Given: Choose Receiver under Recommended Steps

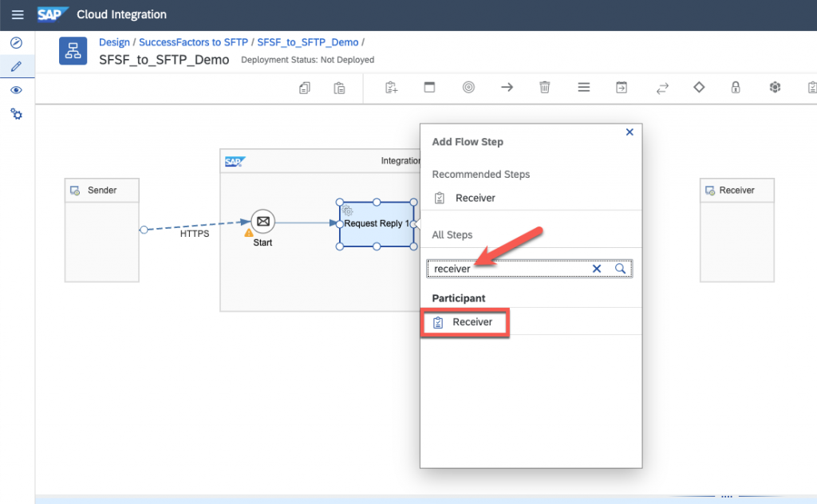Looking at the screenshot, I should 475,198.
